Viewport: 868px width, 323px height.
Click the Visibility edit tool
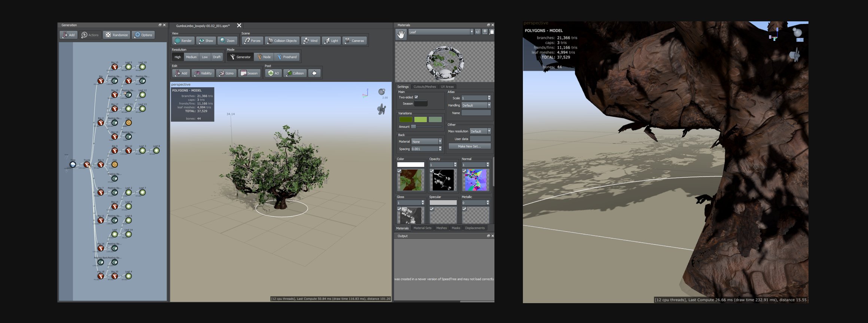(x=203, y=73)
